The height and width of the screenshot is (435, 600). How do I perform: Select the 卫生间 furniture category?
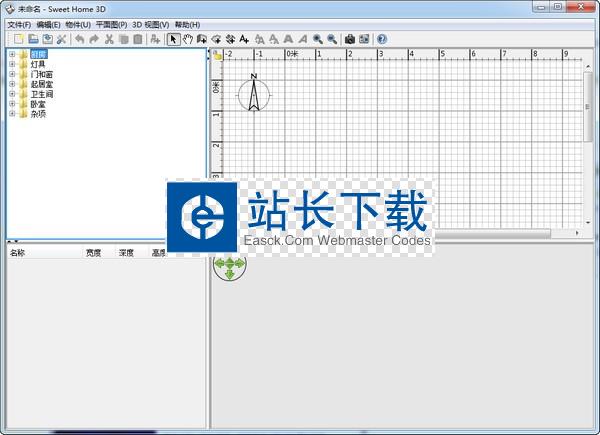point(41,94)
